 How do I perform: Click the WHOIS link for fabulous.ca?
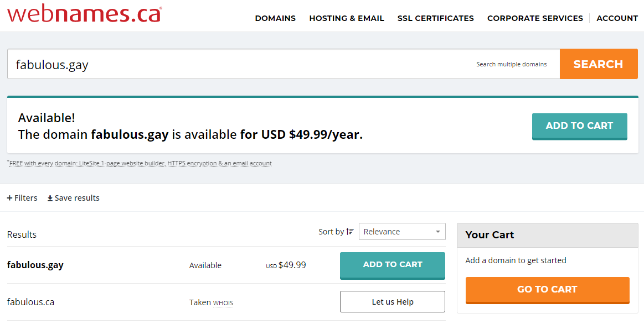pos(223,303)
